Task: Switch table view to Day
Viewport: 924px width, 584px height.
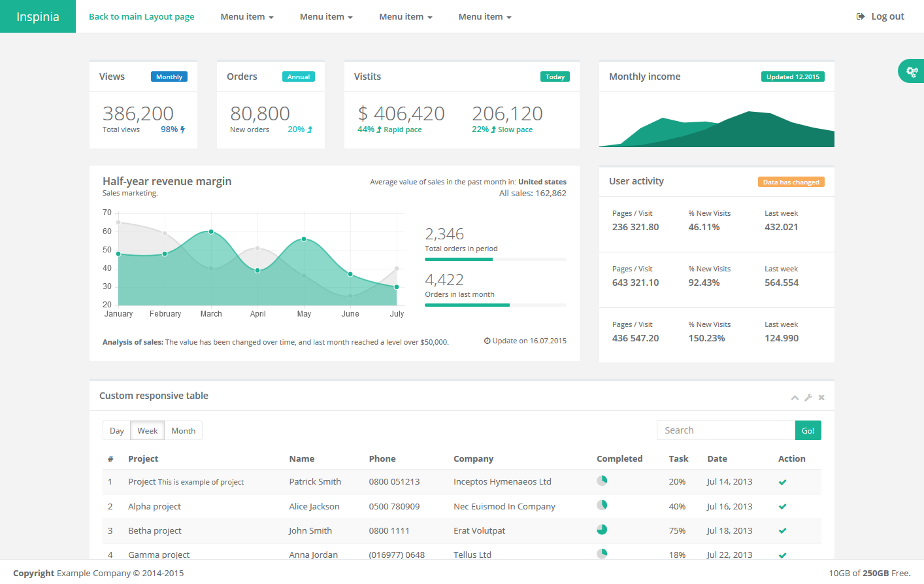Action: tap(117, 430)
